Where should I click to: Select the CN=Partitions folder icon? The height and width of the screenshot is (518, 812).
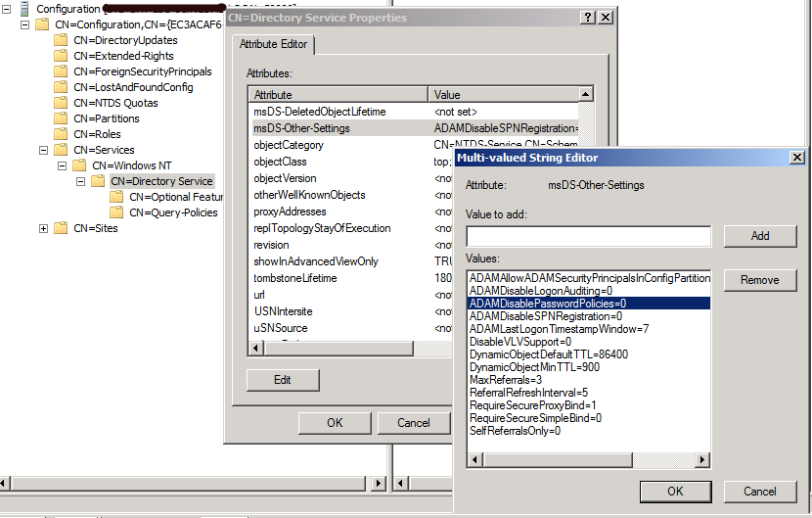pos(62,118)
